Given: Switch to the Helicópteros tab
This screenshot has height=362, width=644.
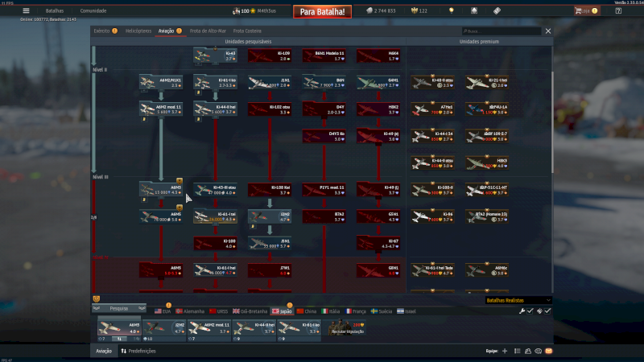Looking at the screenshot, I should coord(137,31).
